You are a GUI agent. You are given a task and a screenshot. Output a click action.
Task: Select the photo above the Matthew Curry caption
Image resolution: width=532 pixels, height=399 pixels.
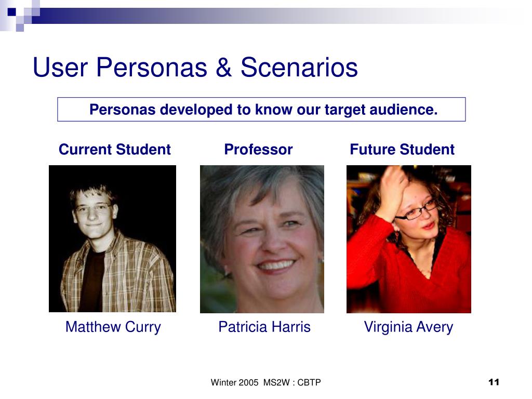pos(112,238)
